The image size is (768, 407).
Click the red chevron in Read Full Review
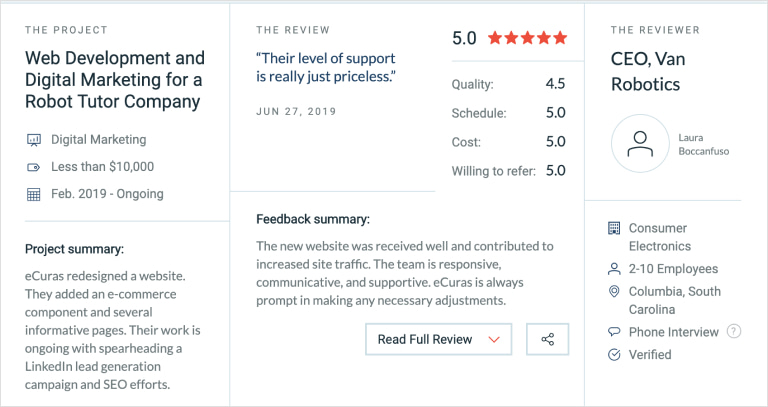tap(494, 339)
